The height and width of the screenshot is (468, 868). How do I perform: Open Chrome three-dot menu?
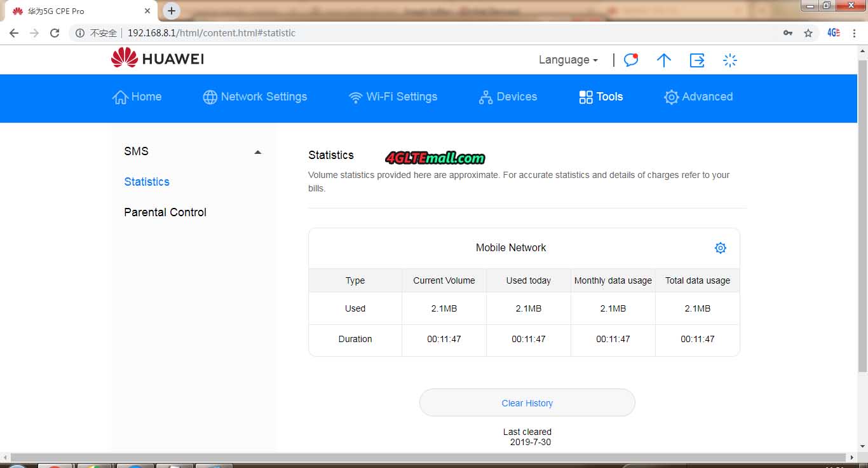tap(855, 33)
